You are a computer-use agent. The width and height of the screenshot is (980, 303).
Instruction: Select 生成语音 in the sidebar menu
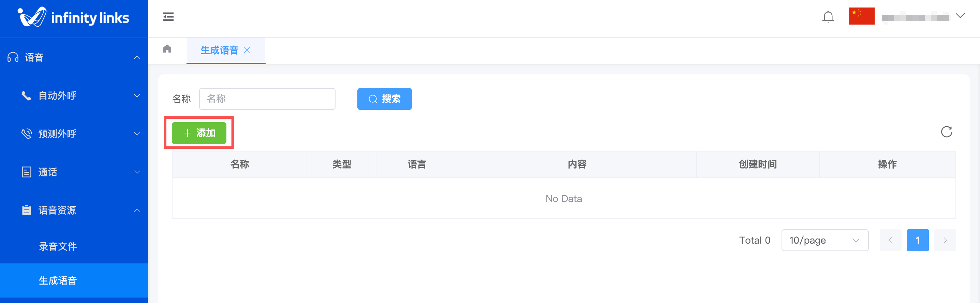58,280
